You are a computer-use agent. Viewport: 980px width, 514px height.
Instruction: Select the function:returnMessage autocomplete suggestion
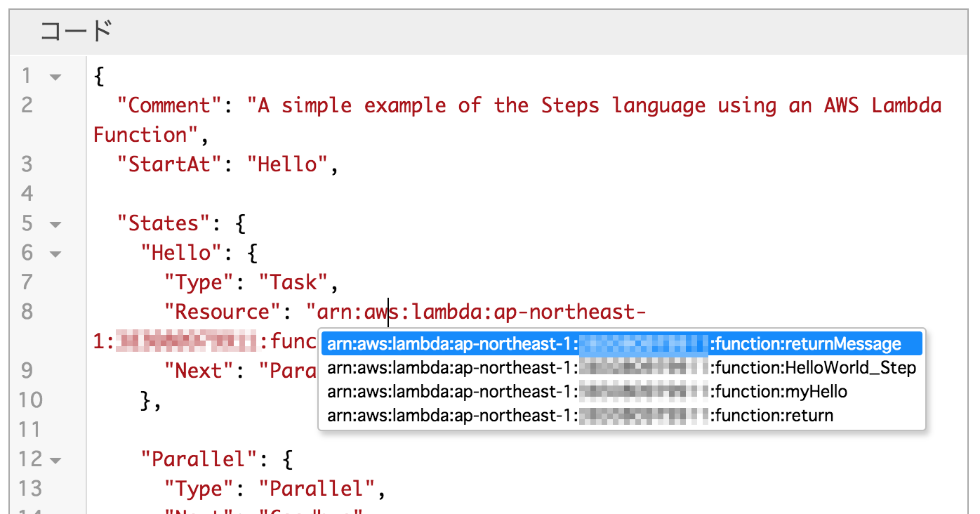click(621, 344)
